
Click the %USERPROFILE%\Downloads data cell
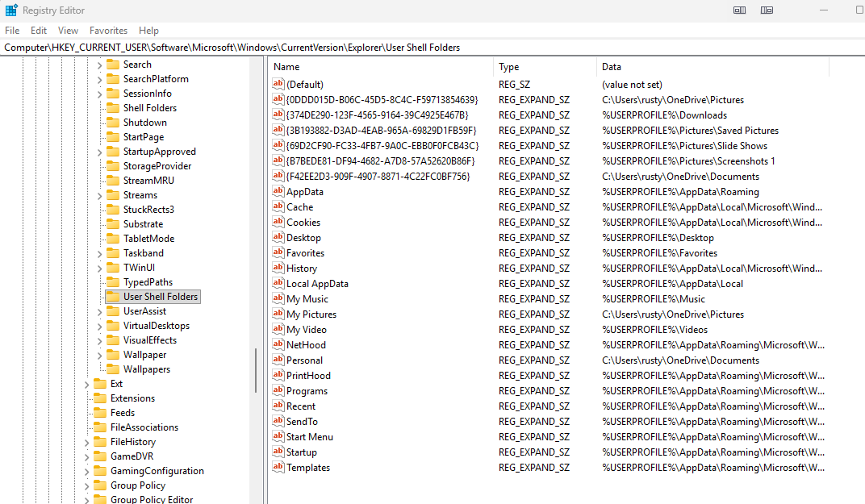(x=664, y=115)
